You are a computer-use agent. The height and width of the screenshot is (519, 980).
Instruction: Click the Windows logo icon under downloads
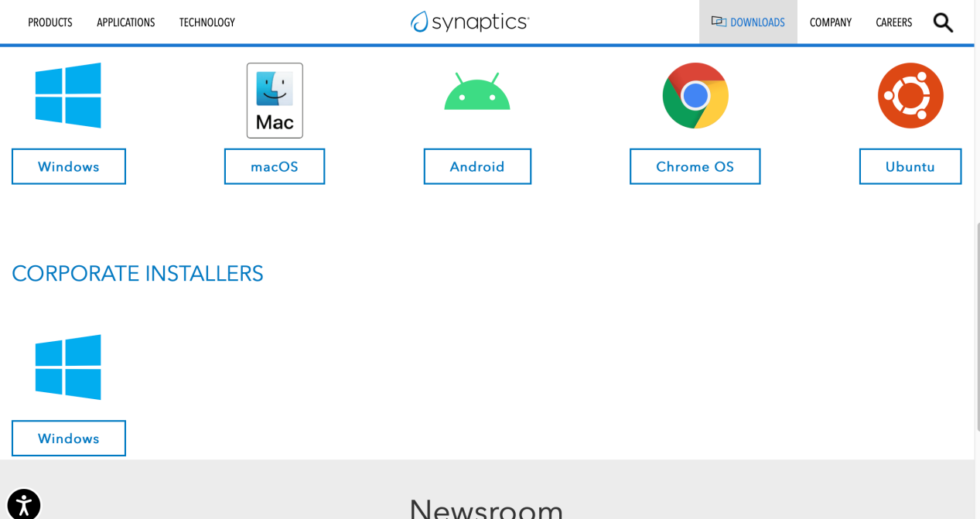tap(68, 95)
